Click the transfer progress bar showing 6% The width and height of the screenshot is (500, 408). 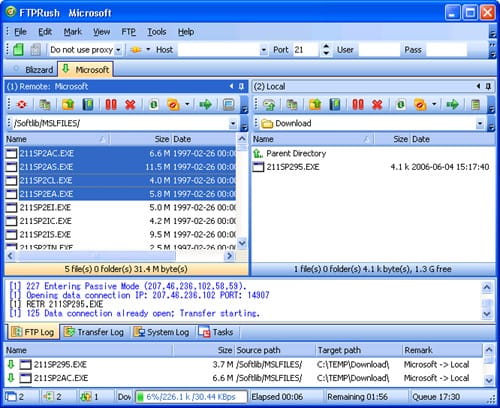191,397
